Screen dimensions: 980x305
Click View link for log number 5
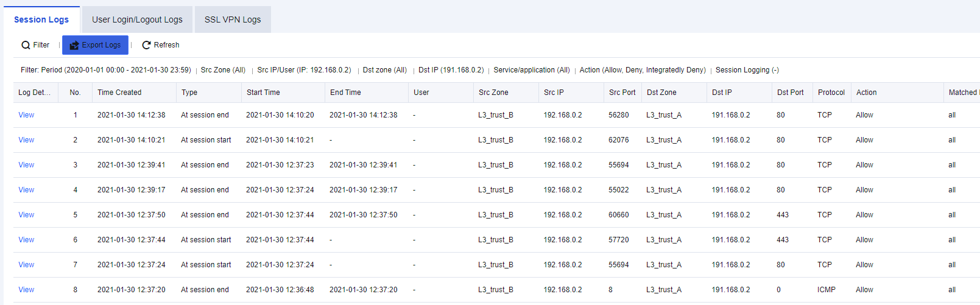pyautogui.click(x=26, y=215)
